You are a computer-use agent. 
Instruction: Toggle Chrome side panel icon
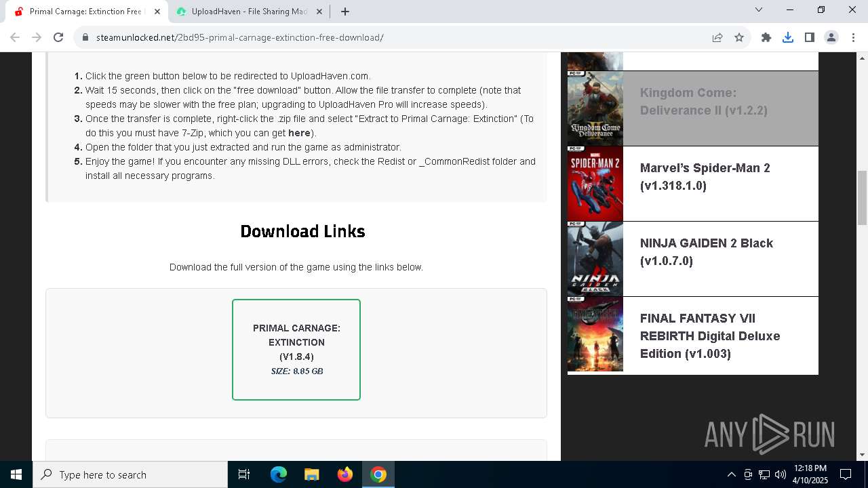[x=810, y=37]
